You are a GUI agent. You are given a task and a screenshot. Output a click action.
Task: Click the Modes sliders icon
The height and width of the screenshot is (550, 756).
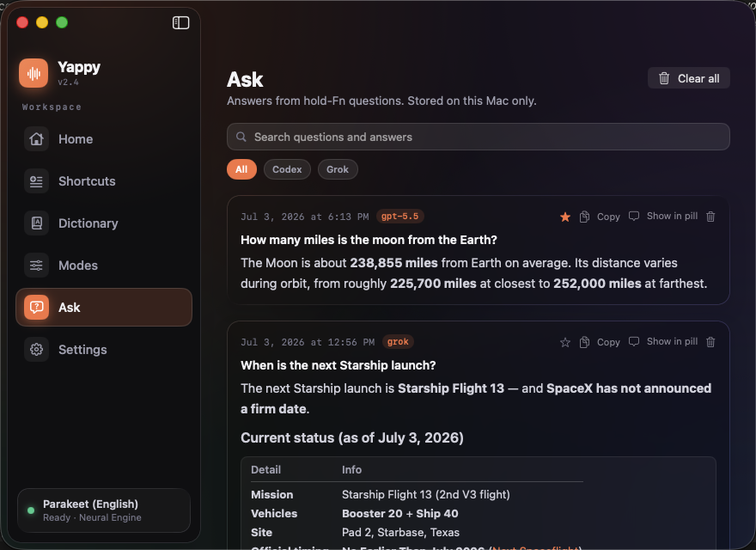[x=36, y=266]
